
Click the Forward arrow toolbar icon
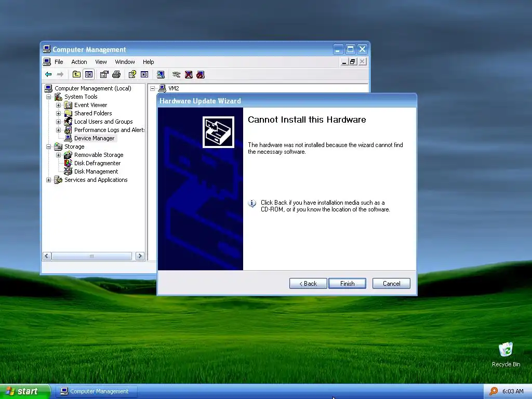(x=60, y=74)
